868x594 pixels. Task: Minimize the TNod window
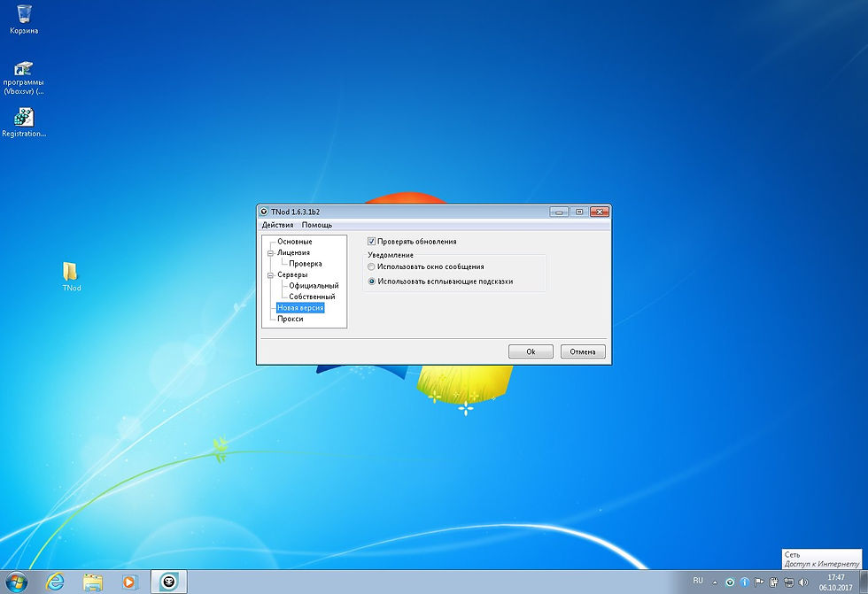pos(559,212)
